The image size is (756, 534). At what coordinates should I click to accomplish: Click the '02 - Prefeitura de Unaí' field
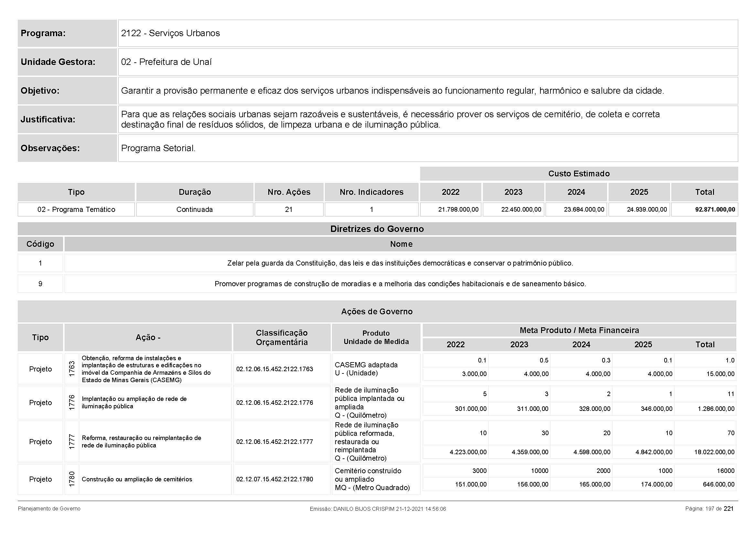pyautogui.click(x=166, y=62)
